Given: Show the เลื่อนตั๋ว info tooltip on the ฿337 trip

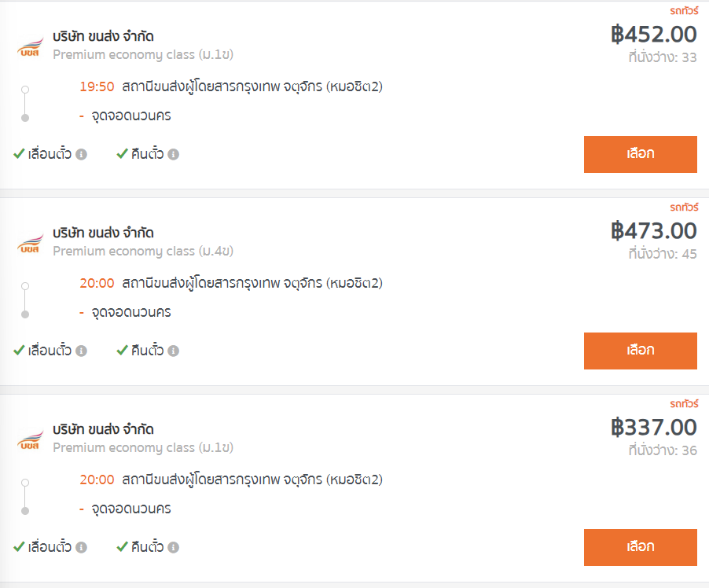Looking at the screenshot, I should pos(81,547).
